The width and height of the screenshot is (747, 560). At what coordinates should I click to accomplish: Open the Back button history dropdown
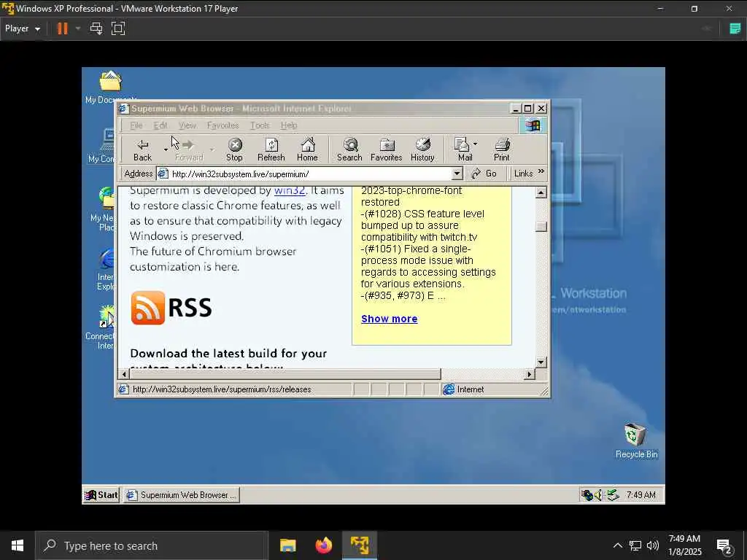click(166, 149)
